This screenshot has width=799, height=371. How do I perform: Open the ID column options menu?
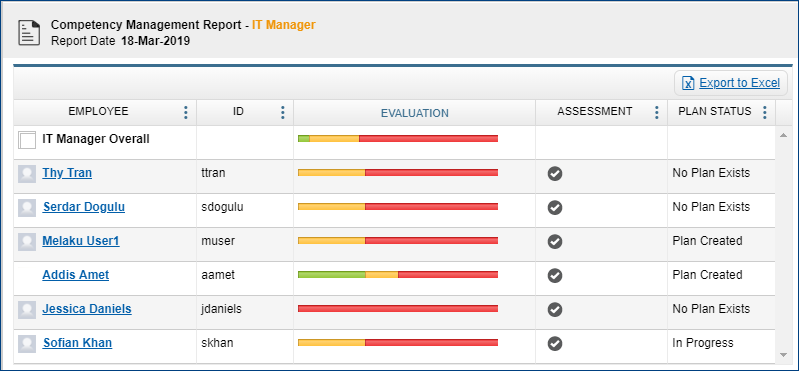pyautogui.click(x=283, y=113)
